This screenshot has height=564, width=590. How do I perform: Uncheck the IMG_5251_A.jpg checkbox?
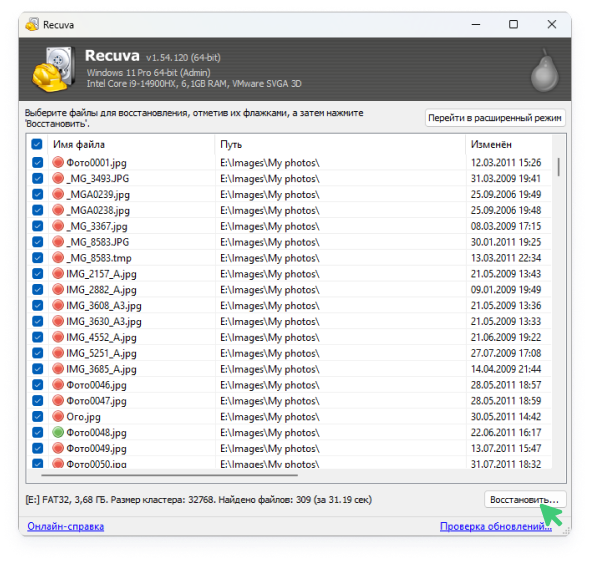coord(38,353)
